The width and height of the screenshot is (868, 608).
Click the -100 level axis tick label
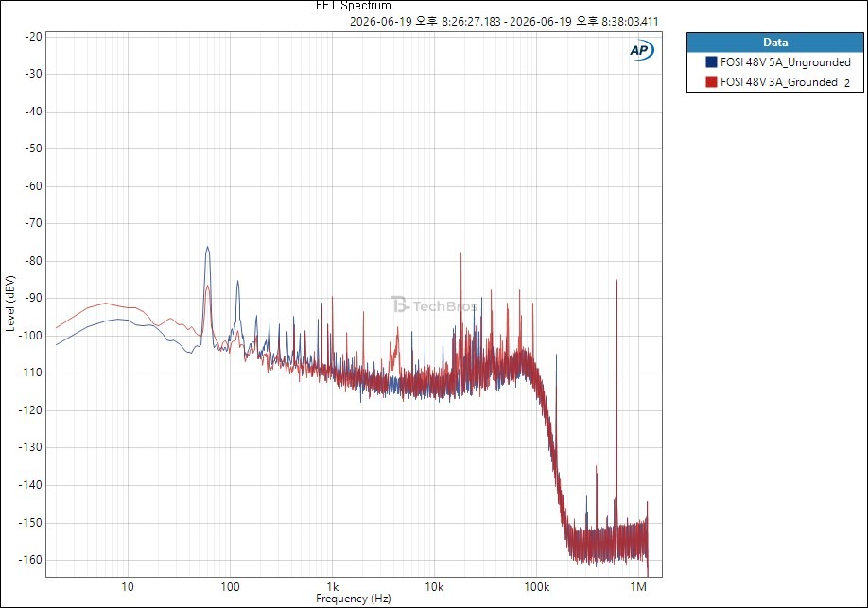31,336
